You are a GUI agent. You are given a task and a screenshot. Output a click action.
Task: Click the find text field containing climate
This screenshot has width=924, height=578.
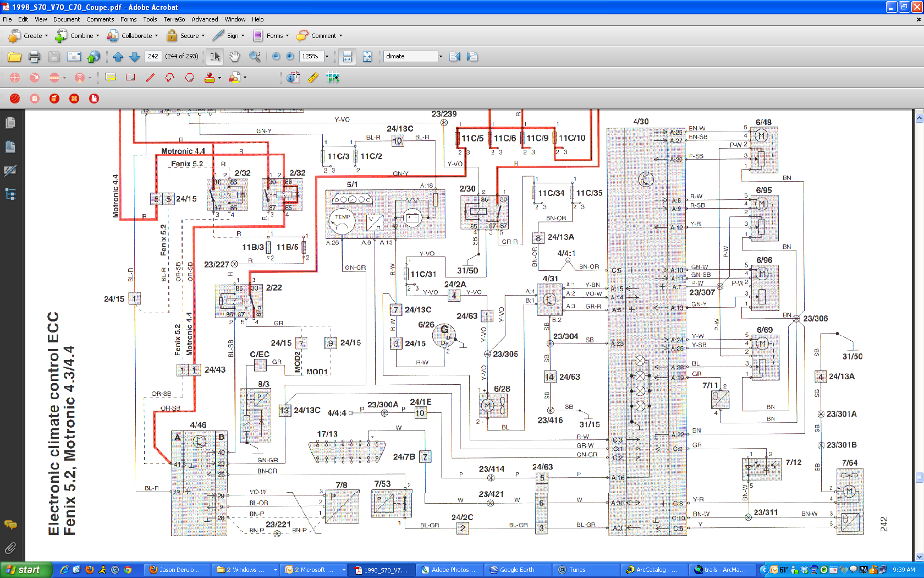[410, 56]
